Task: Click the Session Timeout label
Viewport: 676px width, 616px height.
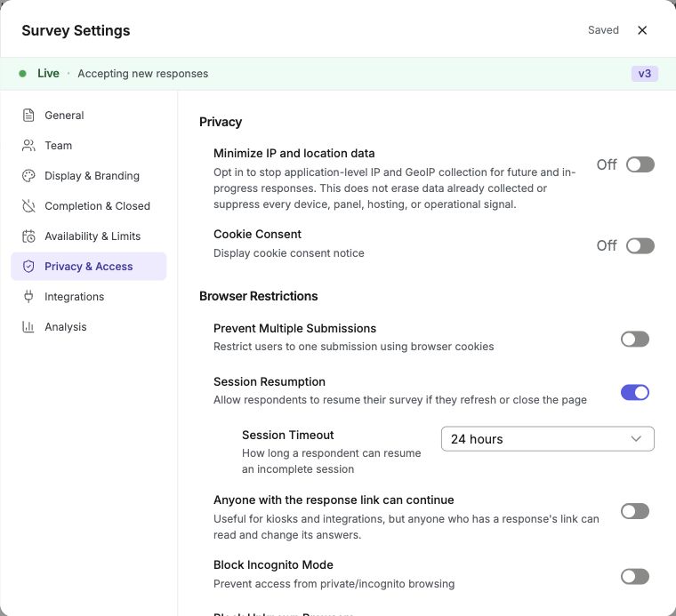Action: (288, 435)
